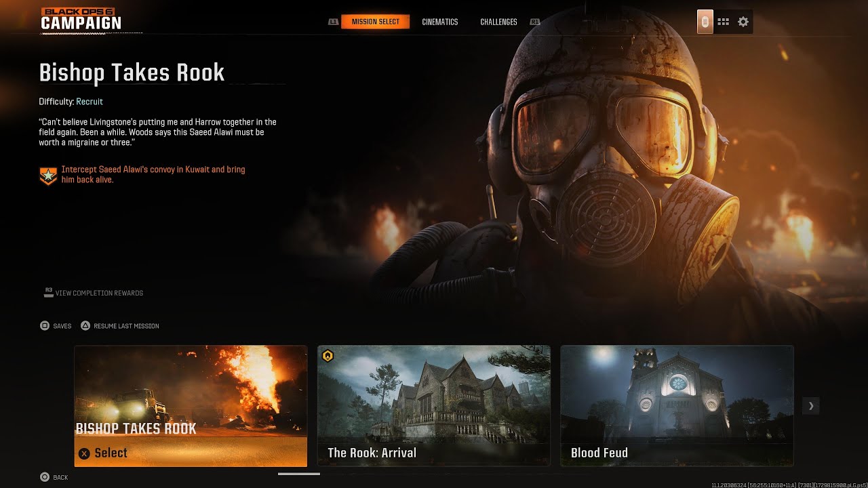Image resolution: width=868 pixels, height=488 pixels.
Task: Open the grid menu icon
Action: click(x=724, y=22)
